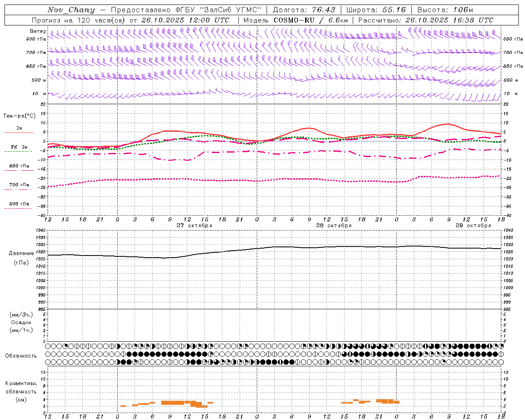Click right-side '700 гПа' wind level label

point(513,52)
